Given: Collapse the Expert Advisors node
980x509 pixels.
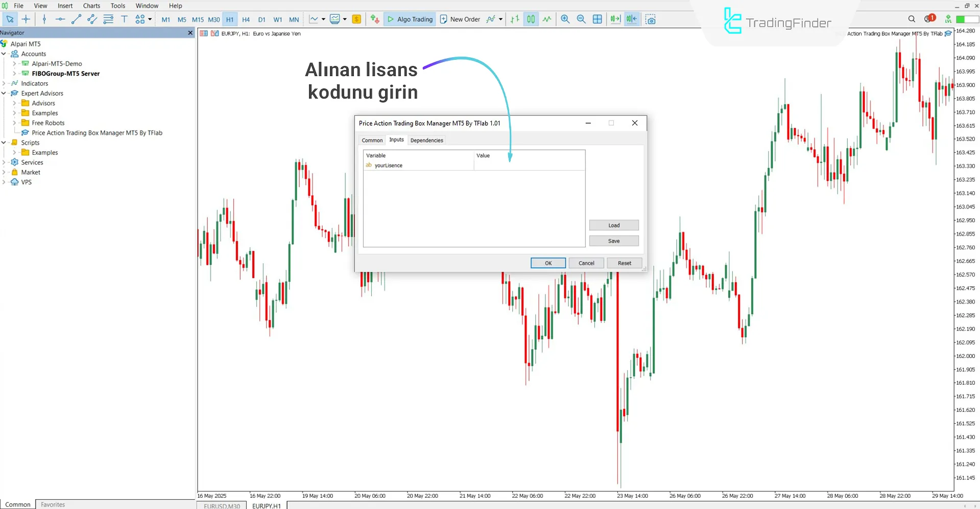Looking at the screenshot, I should 4,94.
